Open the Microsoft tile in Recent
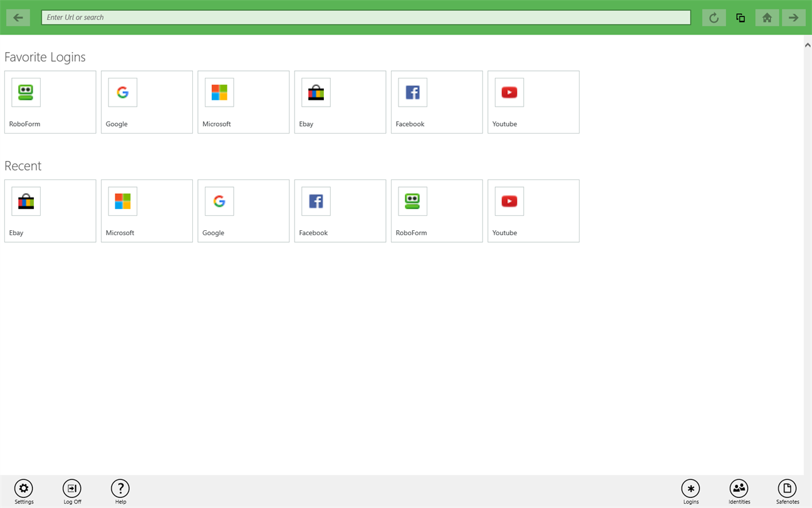Screen dimensions: 812x508 coord(147,211)
